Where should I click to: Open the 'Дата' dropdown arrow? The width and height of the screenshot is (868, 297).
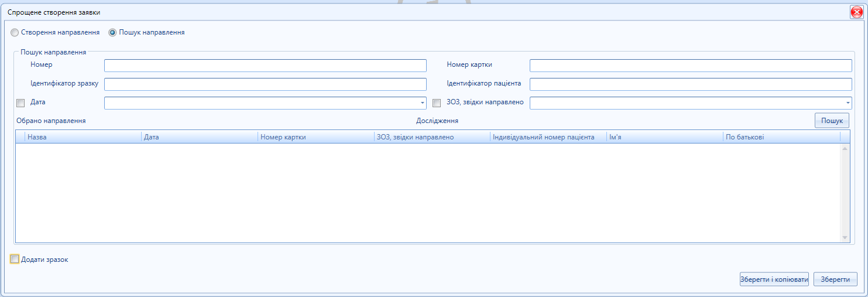[x=422, y=103]
